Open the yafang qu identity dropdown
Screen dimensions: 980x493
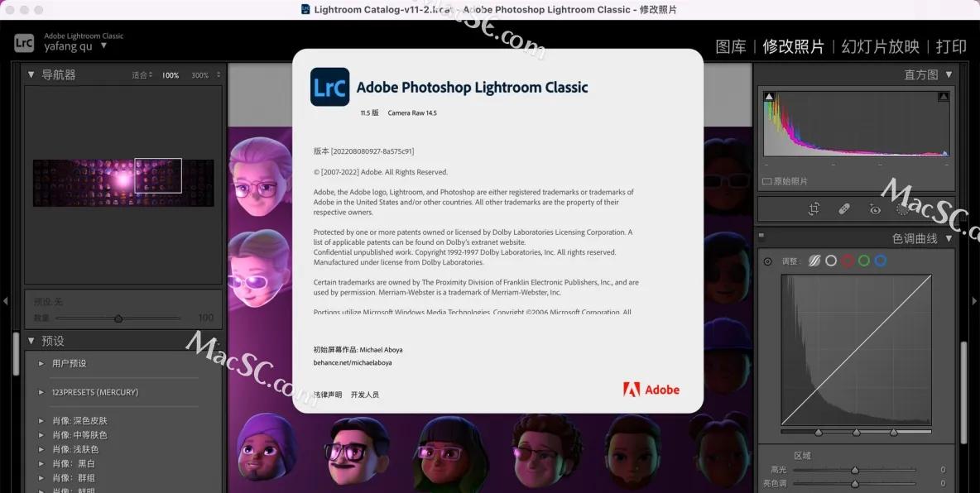(x=103, y=45)
